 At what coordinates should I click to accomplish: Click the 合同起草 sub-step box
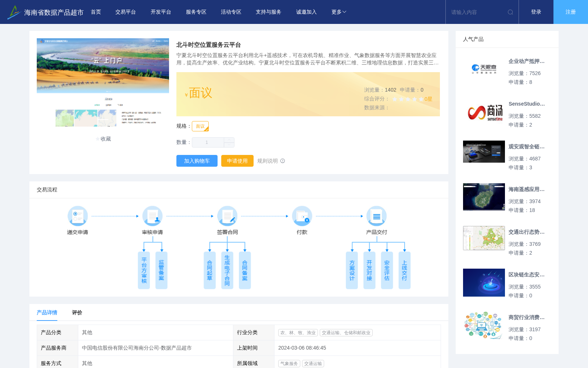click(209, 270)
